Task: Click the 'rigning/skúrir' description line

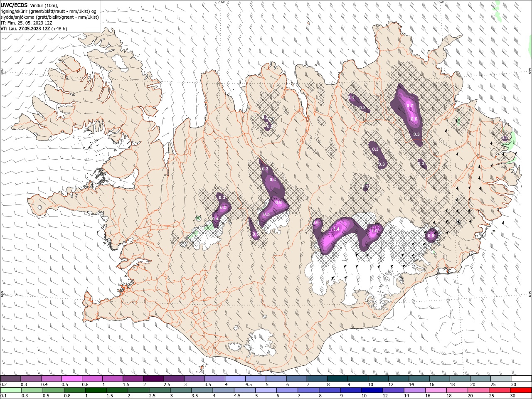Action: [48, 11]
